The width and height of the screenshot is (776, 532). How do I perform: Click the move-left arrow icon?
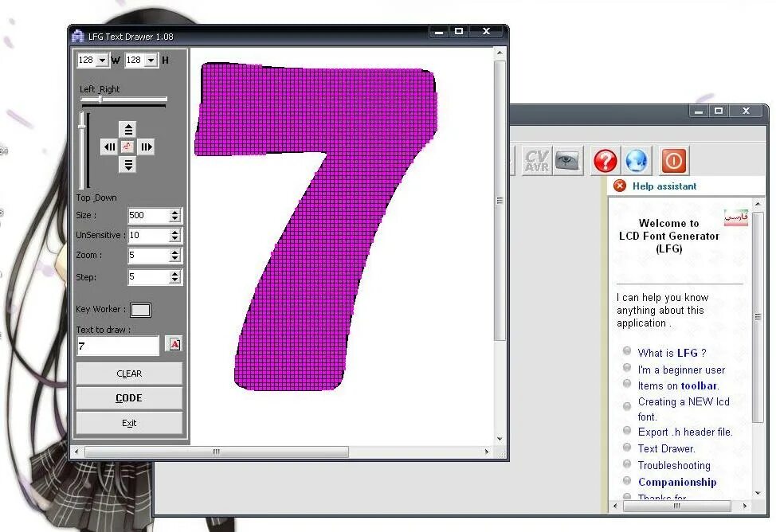click(x=109, y=147)
